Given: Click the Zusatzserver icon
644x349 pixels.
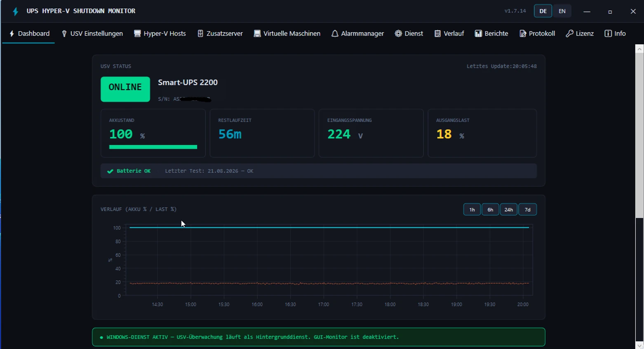Looking at the screenshot, I should coord(200,33).
